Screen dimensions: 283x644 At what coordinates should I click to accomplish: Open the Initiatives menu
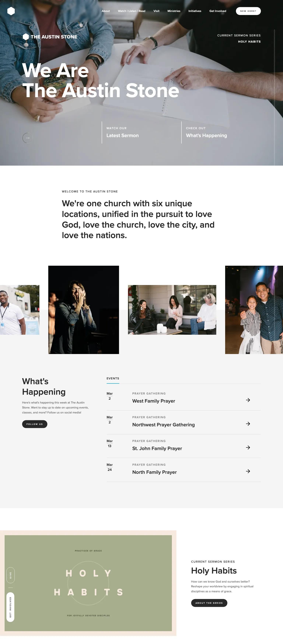tap(195, 11)
